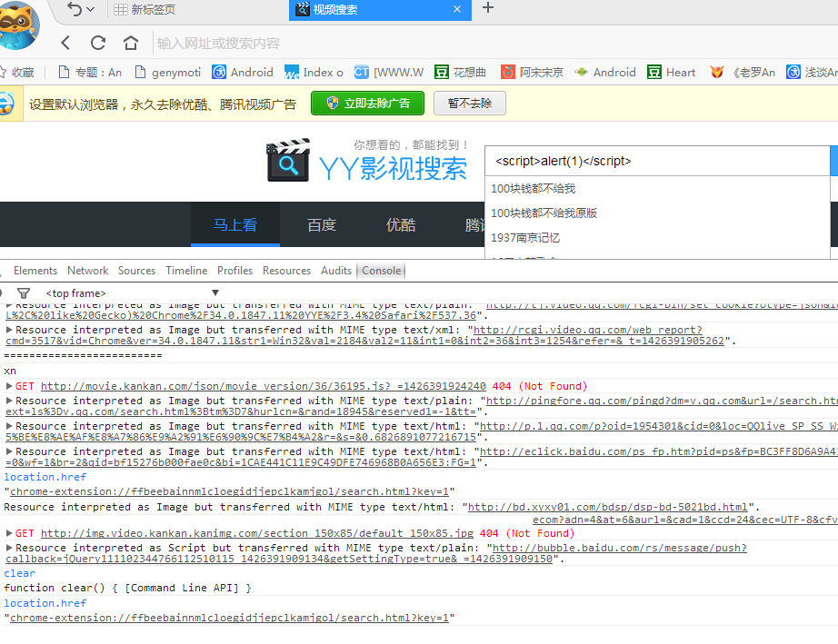Open img.video.kankan default_150x85.jpg link

click(257, 533)
